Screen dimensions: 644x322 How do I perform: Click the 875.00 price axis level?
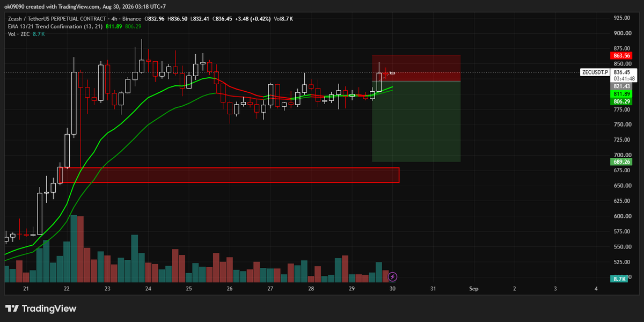(x=621, y=48)
